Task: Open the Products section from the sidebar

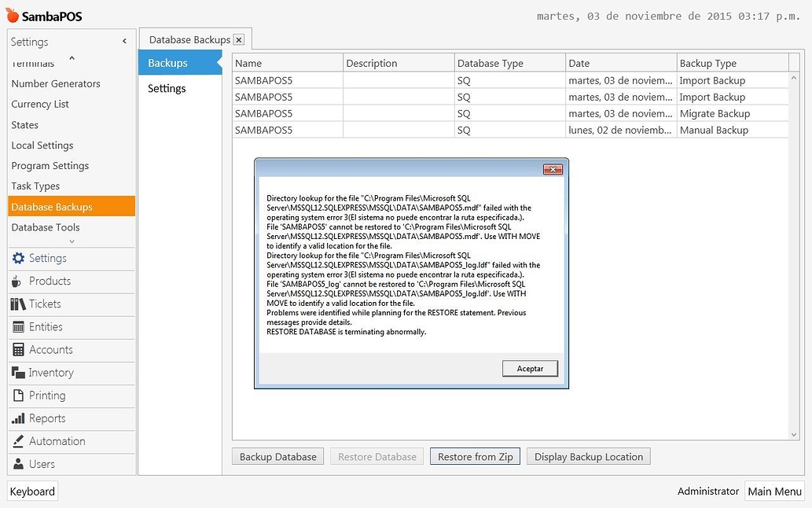Action: pos(17,282)
